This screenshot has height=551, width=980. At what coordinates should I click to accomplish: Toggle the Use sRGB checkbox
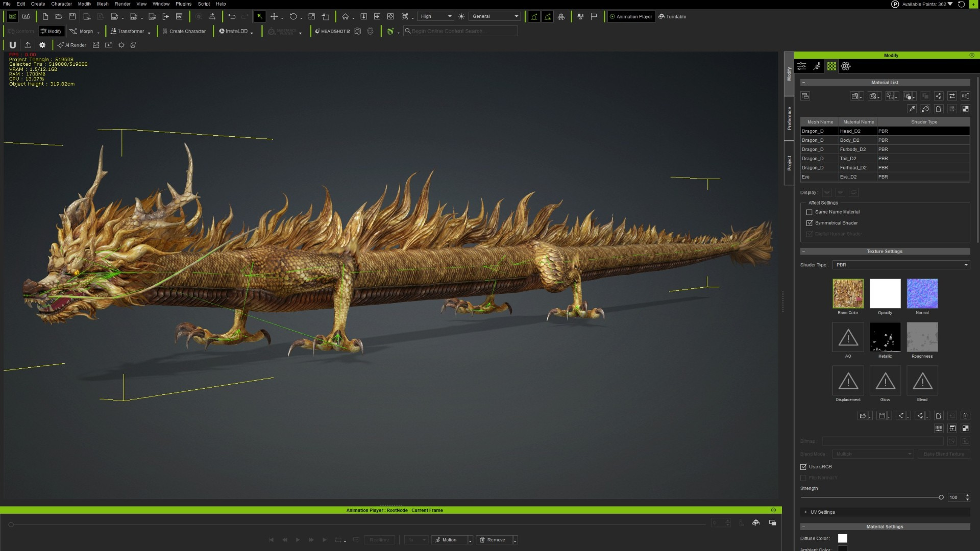click(x=803, y=467)
